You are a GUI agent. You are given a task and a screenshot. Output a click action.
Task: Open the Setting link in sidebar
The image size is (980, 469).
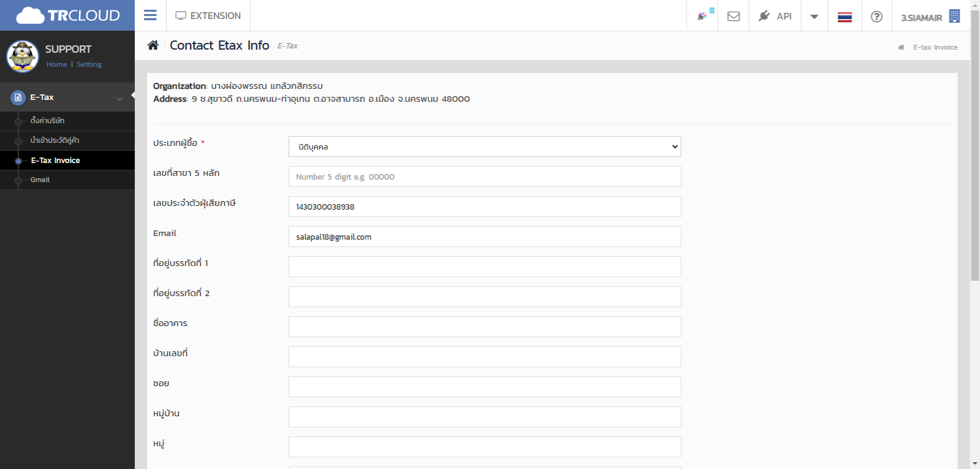tap(89, 64)
